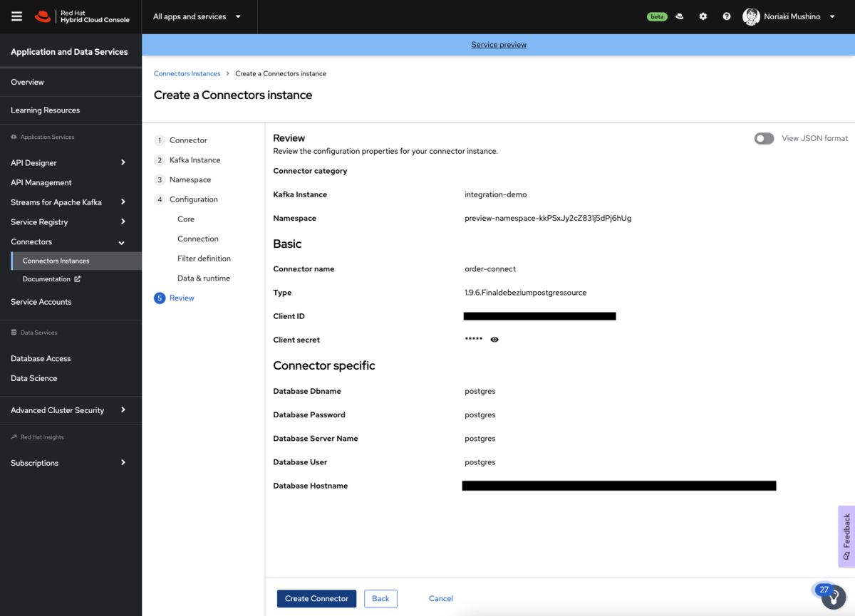Click the order-connect connector name value

pyautogui.click(x=490, y=269)
